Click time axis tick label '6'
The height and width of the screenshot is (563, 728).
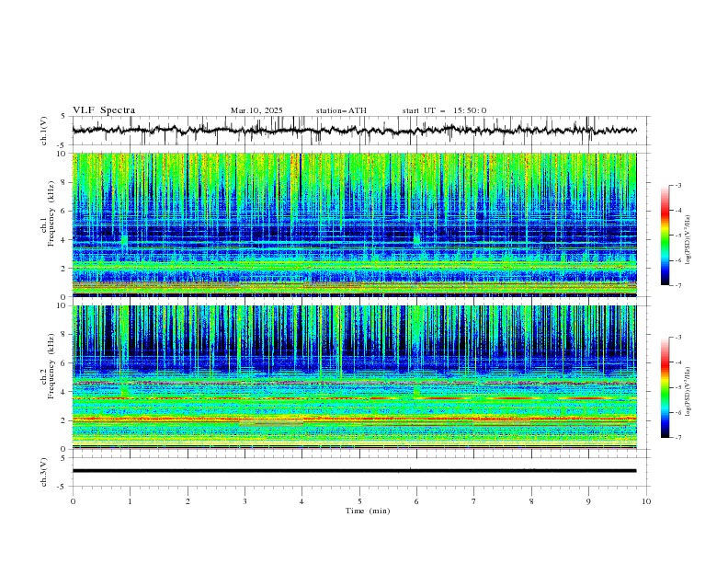[416, 501]
